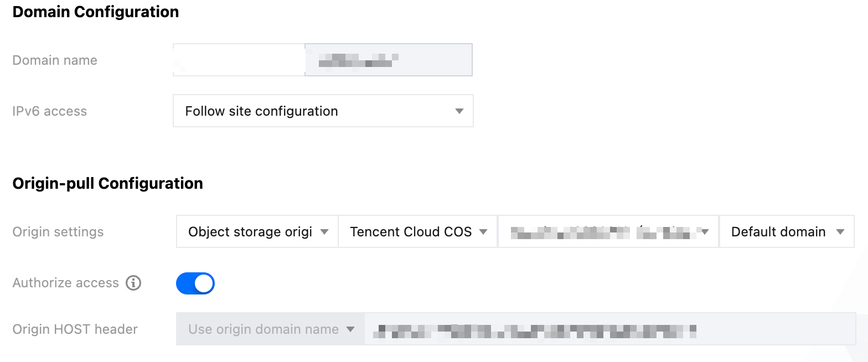This screenshot has height=362, width=868.
Task: Click the arrow next to Tencent Cloud COS
Action: click(x=483, y=232)
